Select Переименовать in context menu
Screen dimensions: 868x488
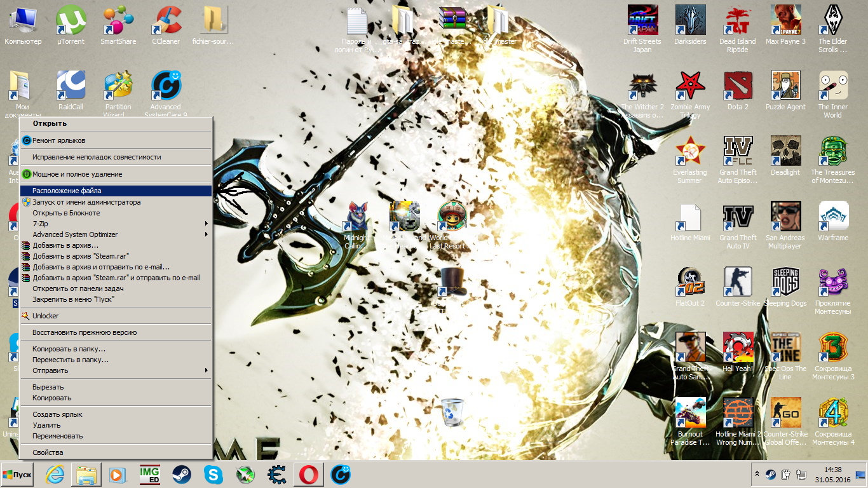115,436
